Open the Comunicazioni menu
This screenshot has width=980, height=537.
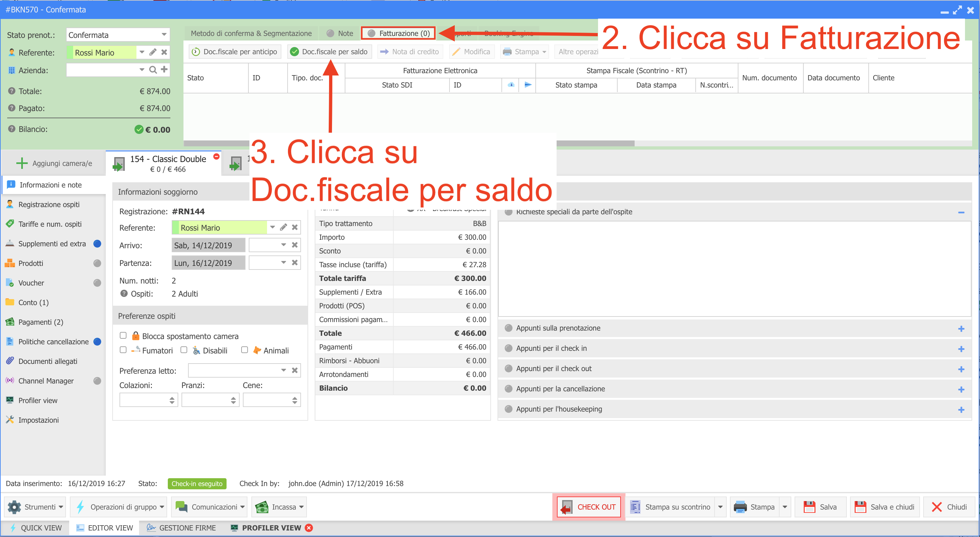tap(209, 507)
